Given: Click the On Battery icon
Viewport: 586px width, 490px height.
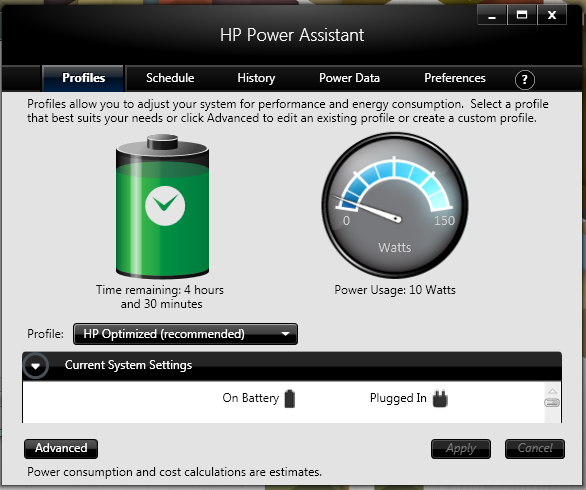Looking at the screenshot, I should click(290, 398).
